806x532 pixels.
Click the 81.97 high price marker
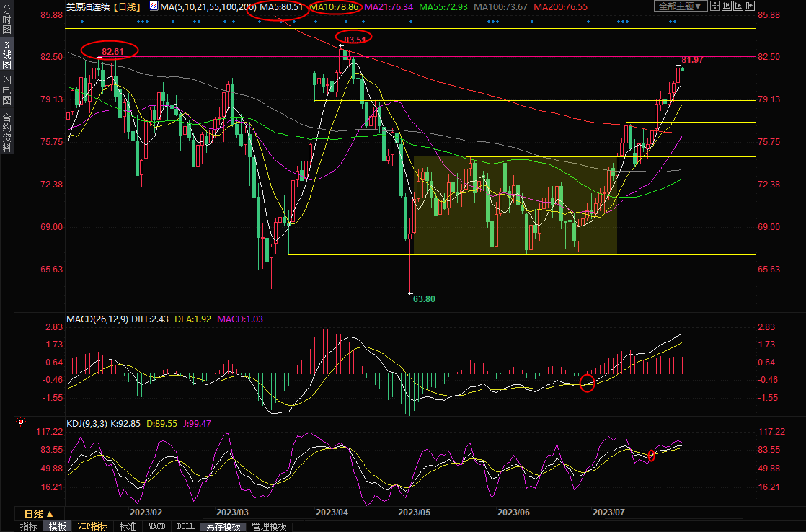pos(692,59)
